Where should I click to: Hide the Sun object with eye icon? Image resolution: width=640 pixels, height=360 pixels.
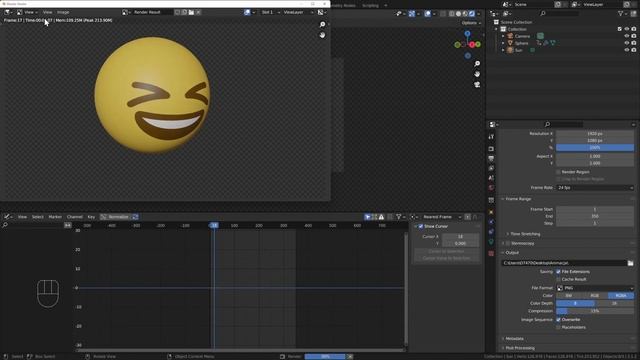pos(627,50)
